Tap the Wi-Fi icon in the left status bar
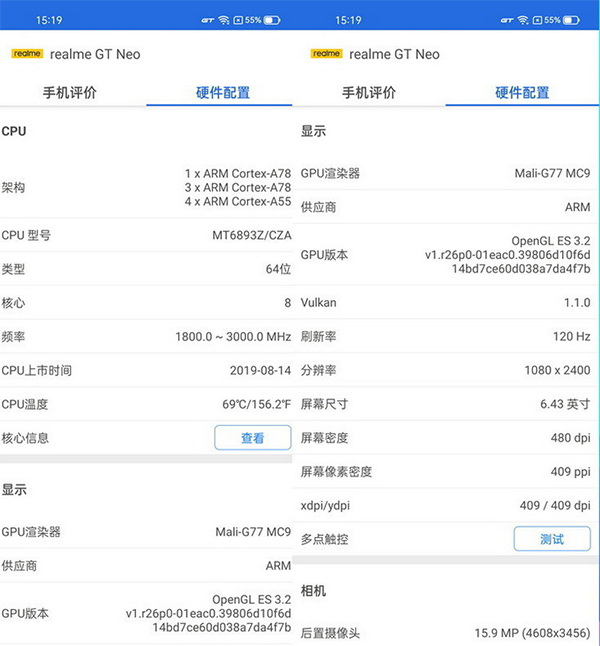The width and height of the screenshot is (600, 646). [223, 20]
